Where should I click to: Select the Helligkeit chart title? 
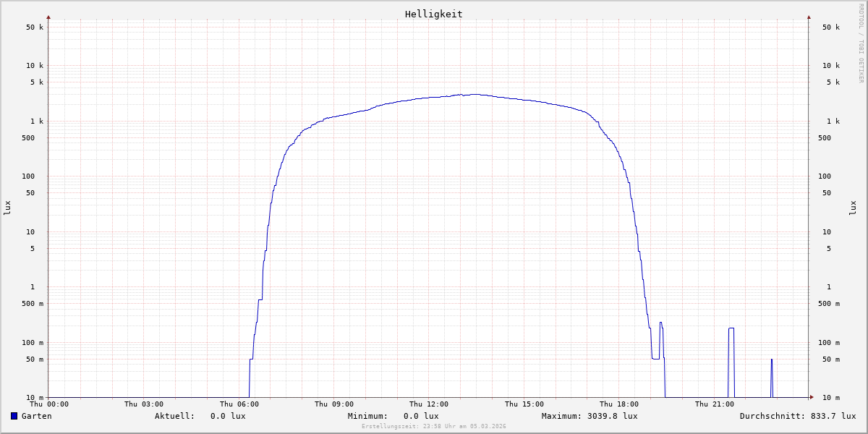pos(433,14)
